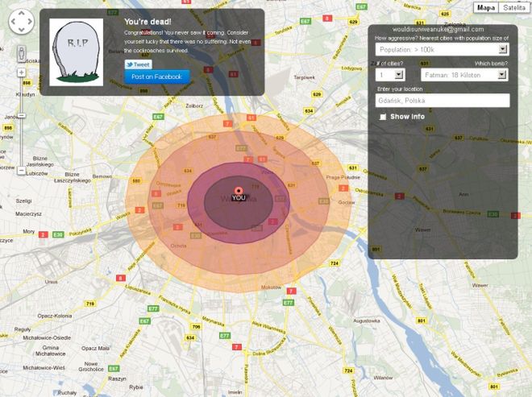Click the Macierzysz label on the map
Image resolution: width=532 pixels, height=397 pixels.
pos(28,214)
